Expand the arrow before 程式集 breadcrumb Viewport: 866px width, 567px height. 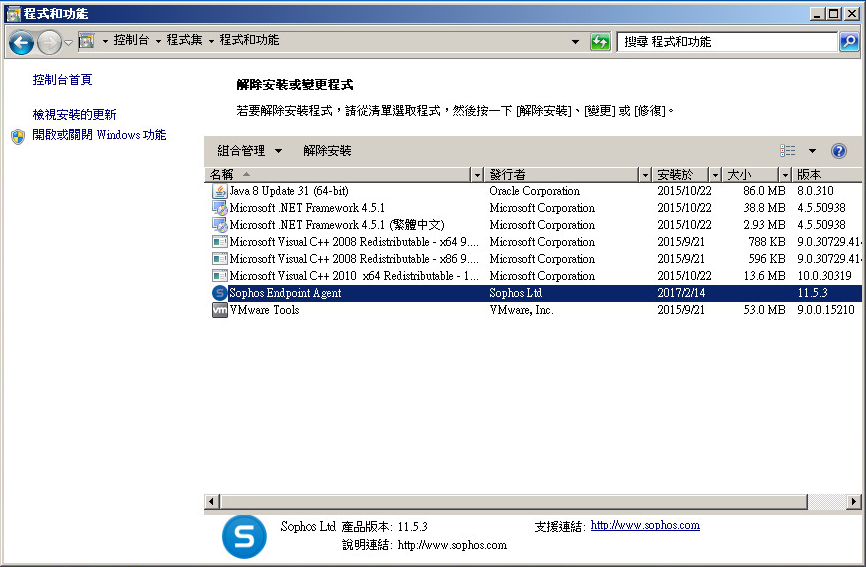[158, 41]
